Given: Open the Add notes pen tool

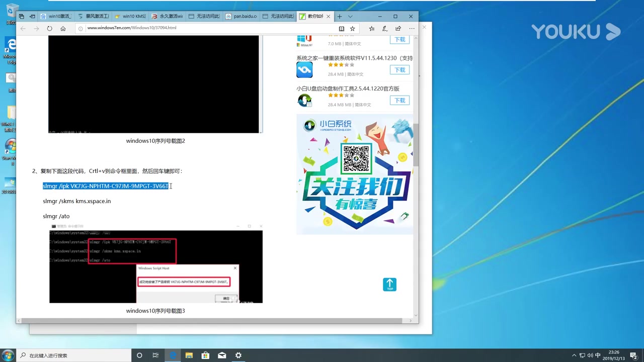Looking at the screenshot, I should (x=385, y=29).
